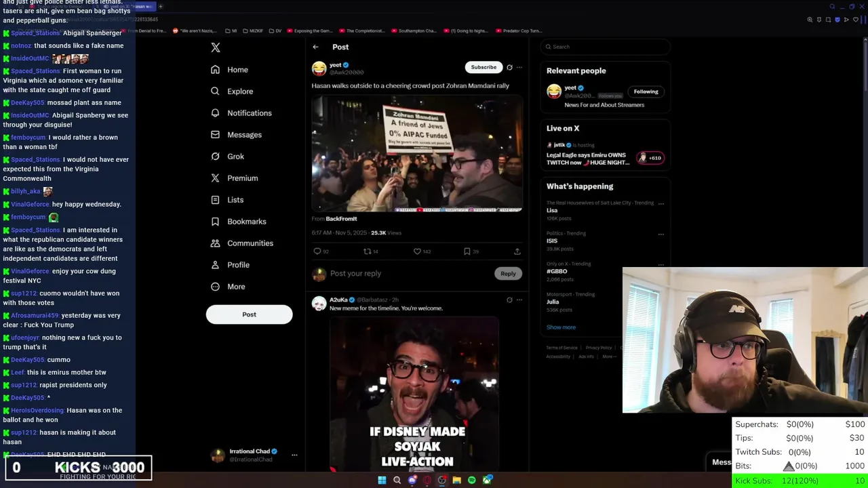The height and width of the screenshot is (488, 868).
Task: Like the post with 142 likes
Action: click(422, 251)
